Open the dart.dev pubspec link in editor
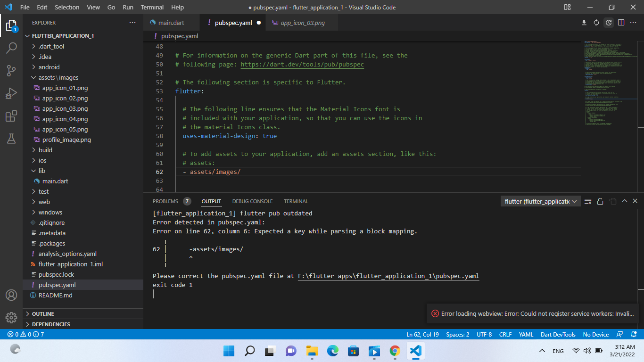 (302, 64)
